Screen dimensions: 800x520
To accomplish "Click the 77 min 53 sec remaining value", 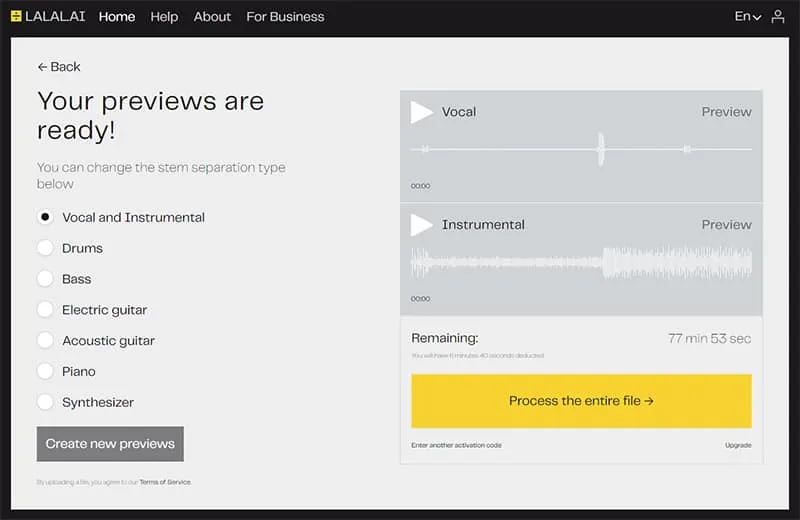I will pos(709,338).
